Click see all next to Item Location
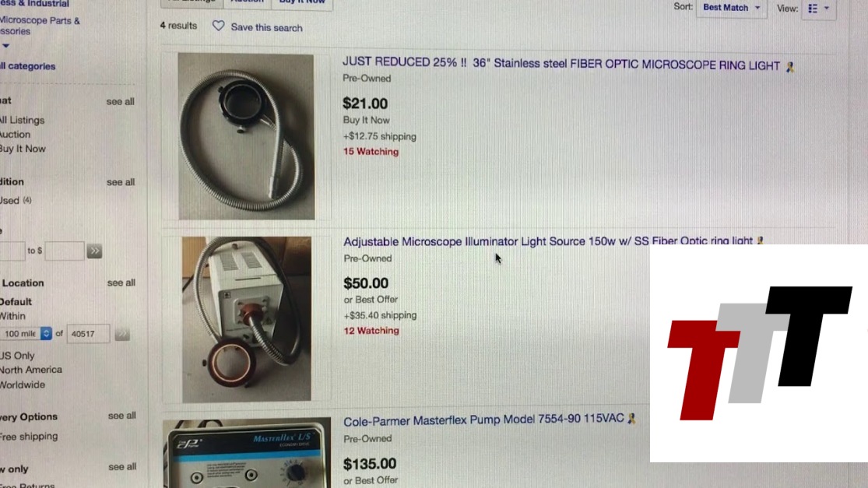Viewport: 868px width, 488px height. coord(121,283)
